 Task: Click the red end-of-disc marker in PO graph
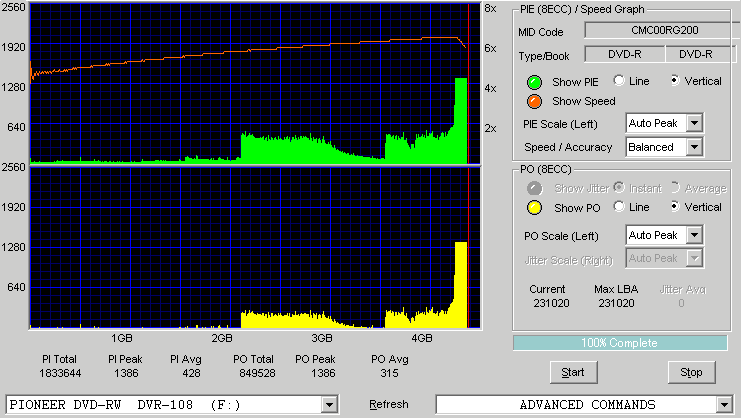tap(468, 248)
